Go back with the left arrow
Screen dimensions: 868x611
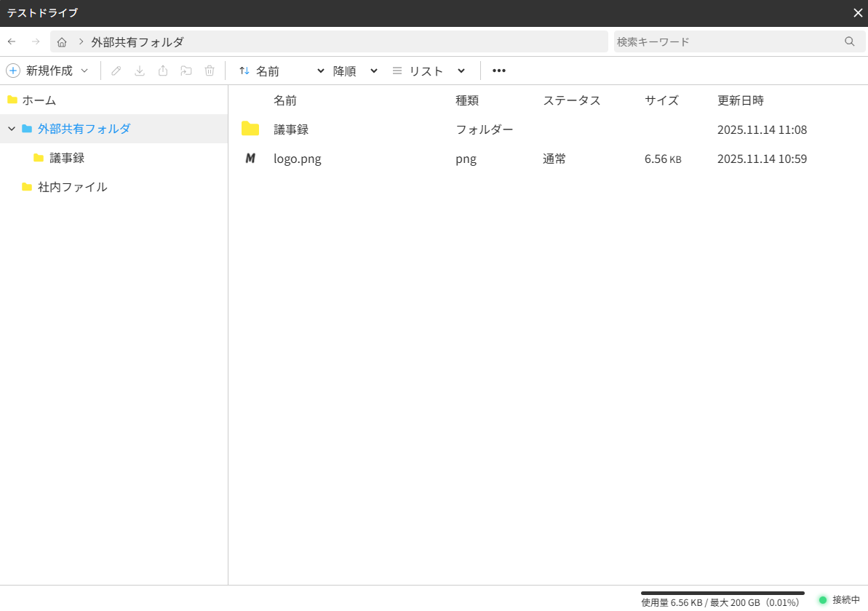coord(12,41)
